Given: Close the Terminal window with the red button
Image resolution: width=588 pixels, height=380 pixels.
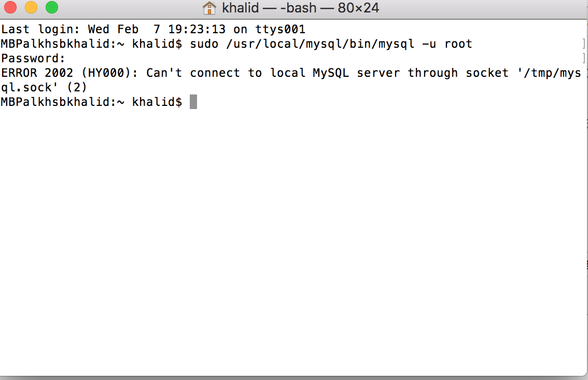Looking at the screenshot, I should coord(10,8).
